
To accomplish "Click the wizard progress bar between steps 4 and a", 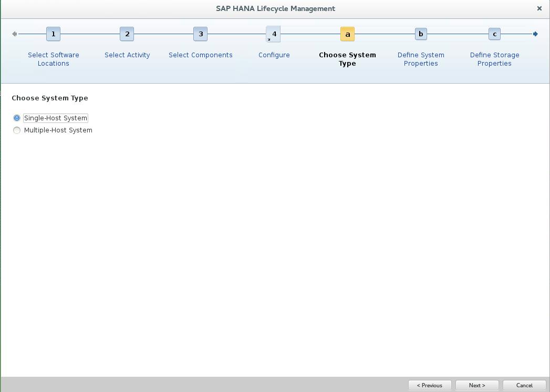I will point(310,34).
